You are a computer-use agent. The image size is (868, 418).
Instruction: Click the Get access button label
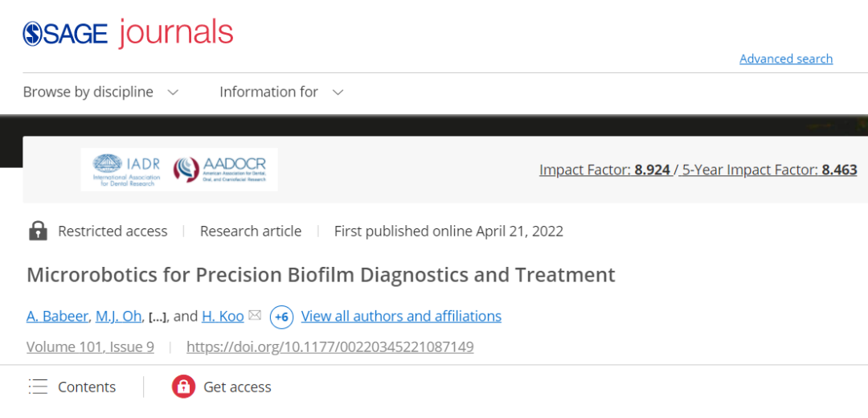[237, 387]
